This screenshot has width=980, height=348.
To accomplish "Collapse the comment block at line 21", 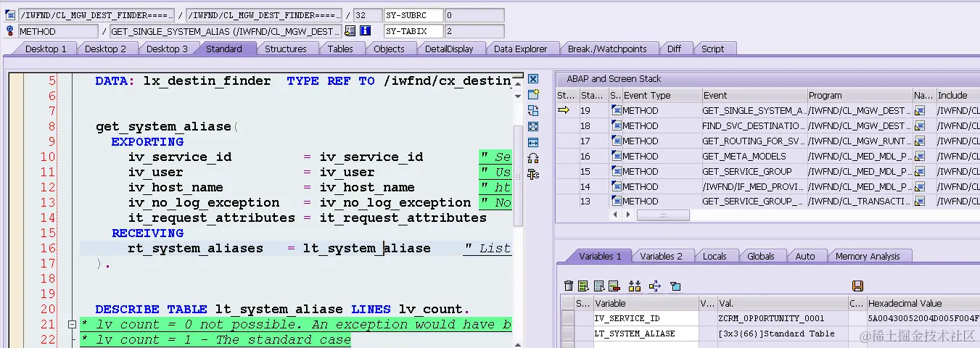I will (x=72, y=325).
